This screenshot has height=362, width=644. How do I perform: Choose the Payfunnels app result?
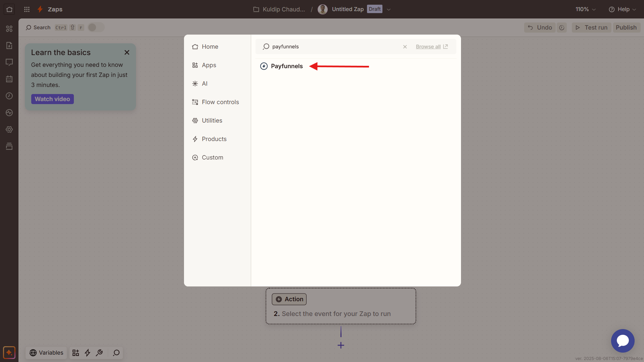tap(282, 66)
